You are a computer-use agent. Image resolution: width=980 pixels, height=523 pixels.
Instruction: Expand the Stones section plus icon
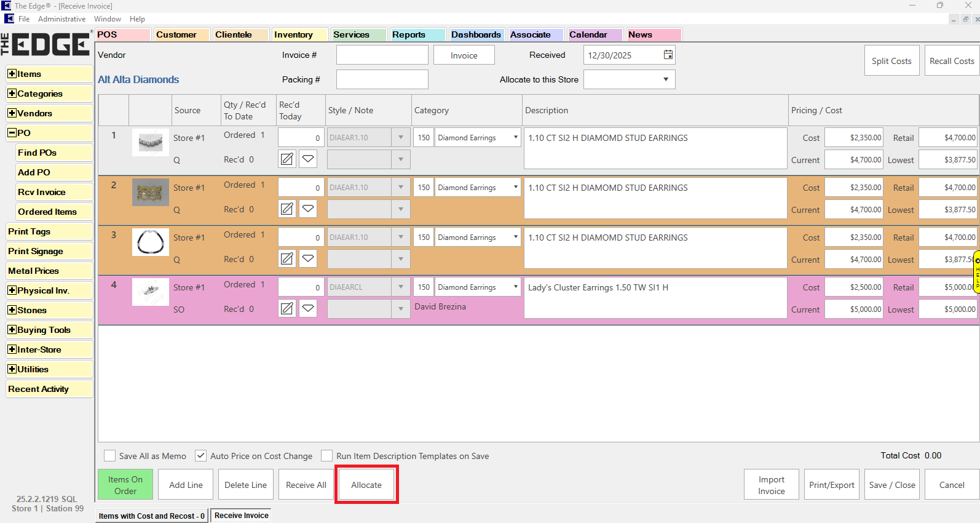pyautogui.click(x=12, y=310)
